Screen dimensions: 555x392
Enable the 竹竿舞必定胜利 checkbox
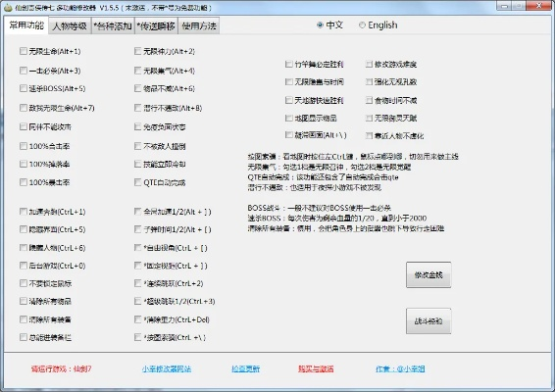[x=289, y=64]
